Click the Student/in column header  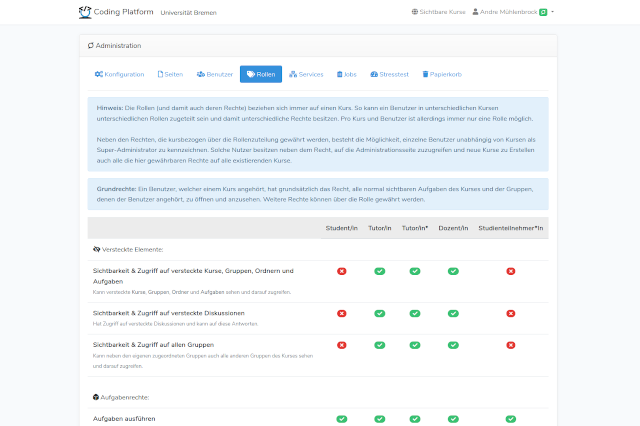(342, 228)
